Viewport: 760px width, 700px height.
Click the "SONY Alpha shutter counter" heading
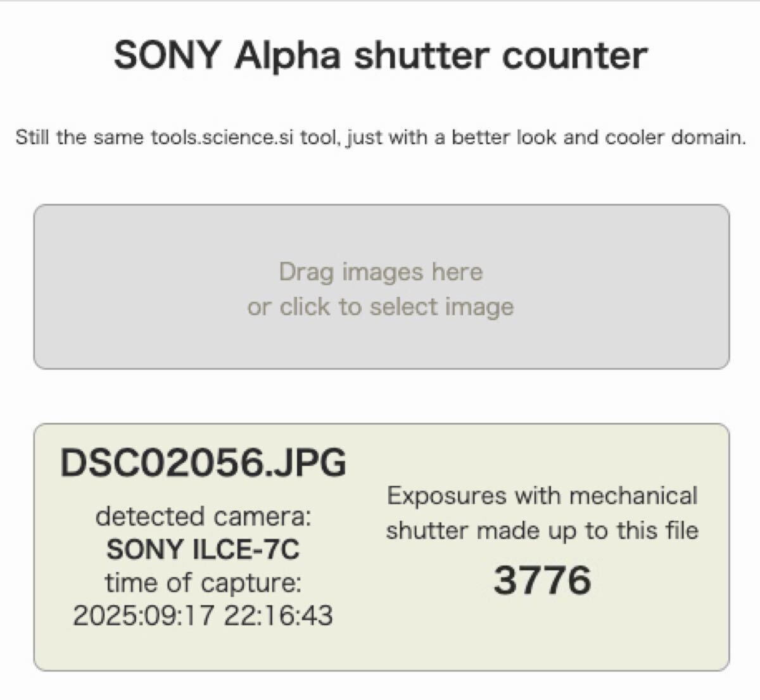pos(381,54)
